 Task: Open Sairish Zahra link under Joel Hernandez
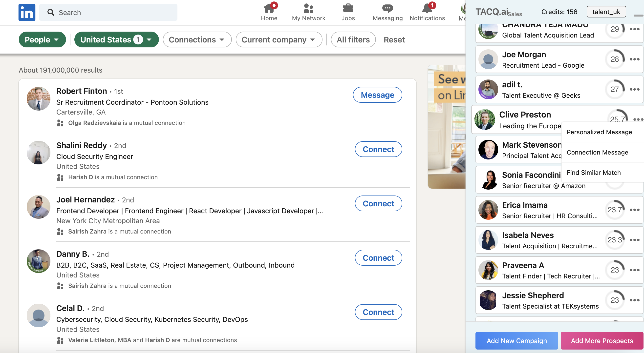87,231
